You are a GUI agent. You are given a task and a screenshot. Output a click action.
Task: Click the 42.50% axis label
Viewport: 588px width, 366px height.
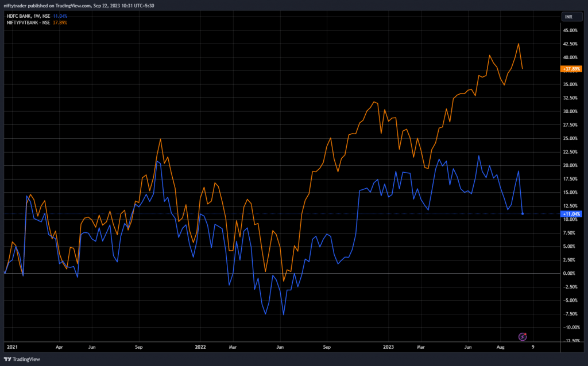click(x=570, y=44)
